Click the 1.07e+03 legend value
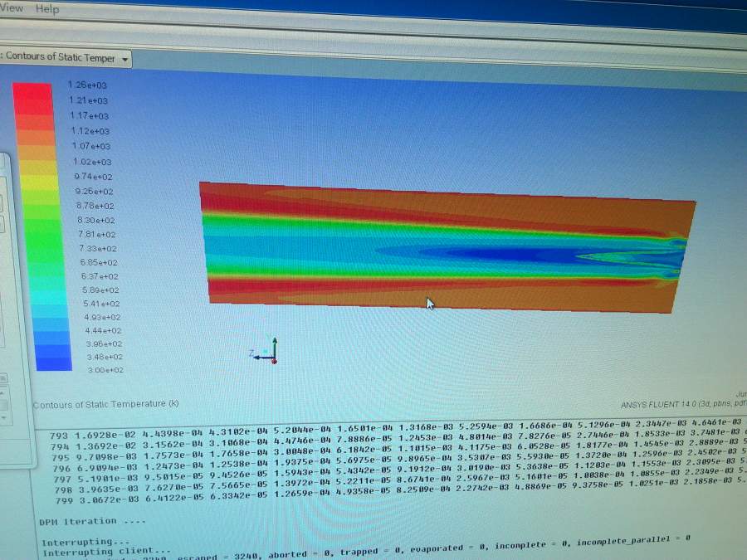 (x=91, y=146)
